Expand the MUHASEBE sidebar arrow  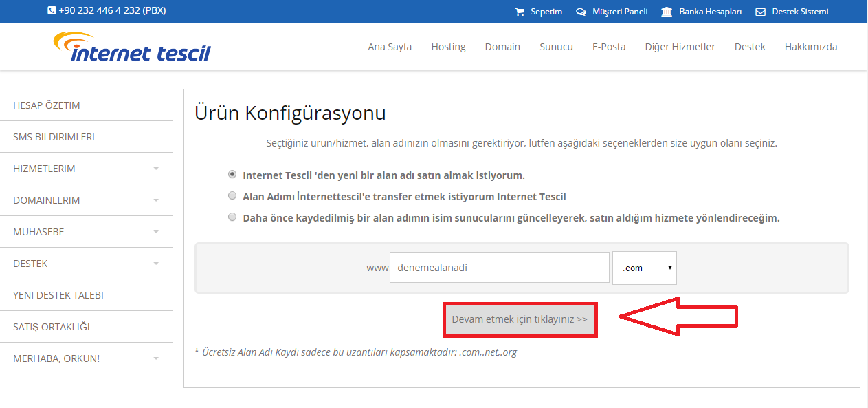[x=156, y=232]
